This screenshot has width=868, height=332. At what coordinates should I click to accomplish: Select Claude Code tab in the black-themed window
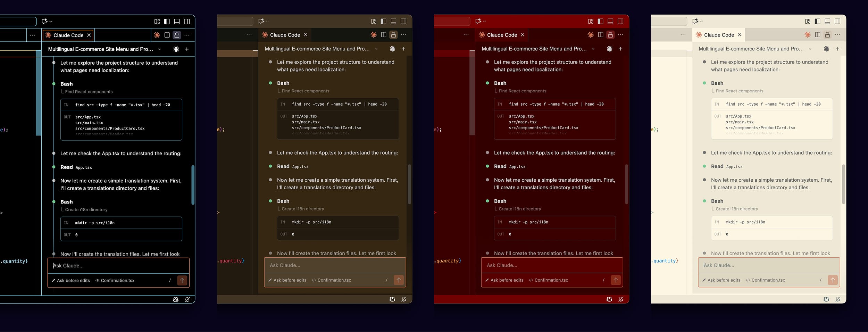(68, 35)
